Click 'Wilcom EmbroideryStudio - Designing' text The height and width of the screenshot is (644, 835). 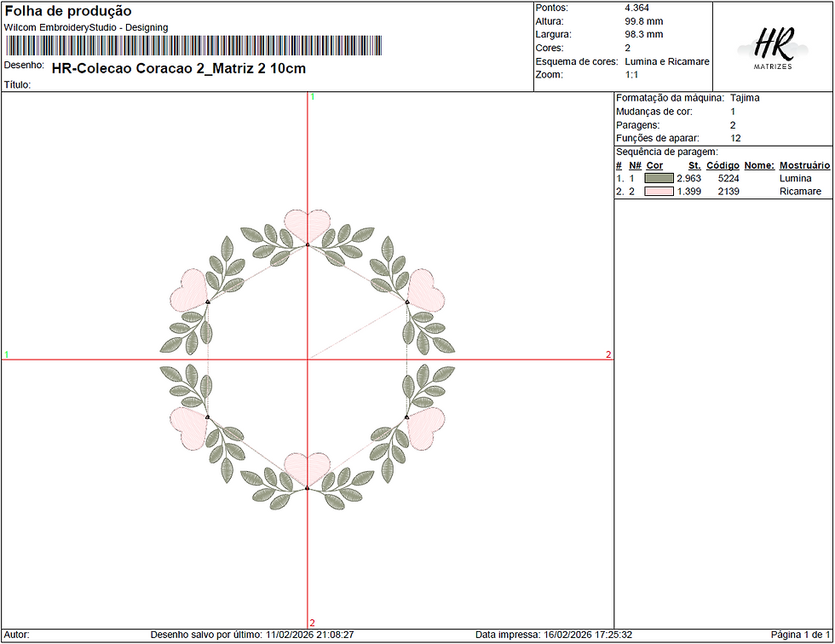86,27
